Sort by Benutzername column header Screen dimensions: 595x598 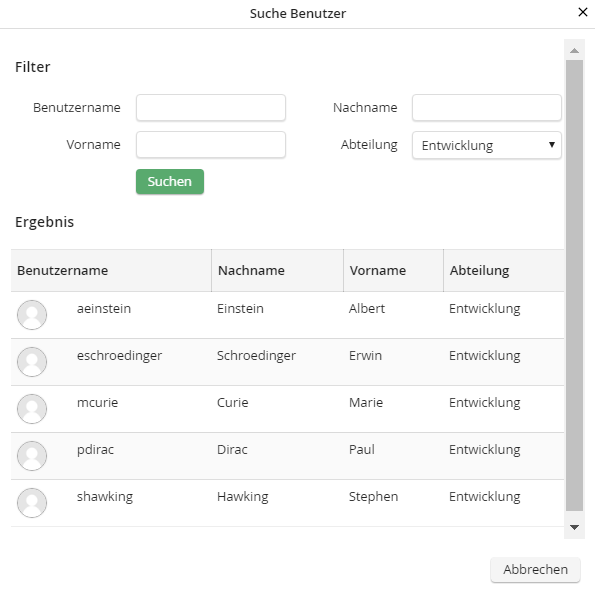coord(111,270)
